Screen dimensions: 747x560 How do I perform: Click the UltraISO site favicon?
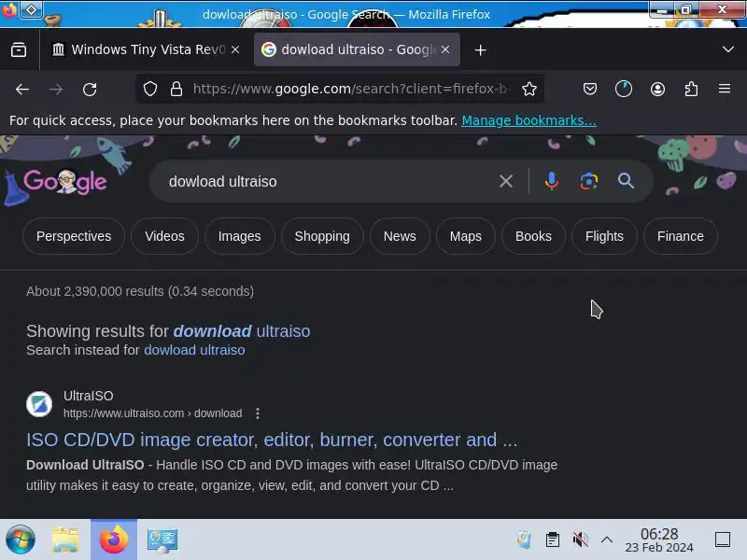pos(39,404)
